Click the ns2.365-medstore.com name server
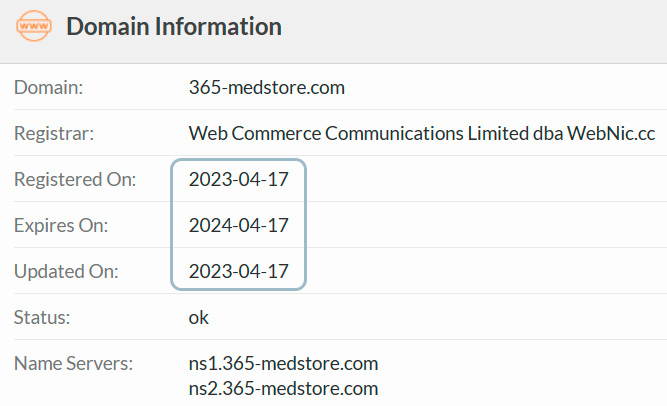Image resolution: width=667 pixels, height=406 pixels. 283,389
